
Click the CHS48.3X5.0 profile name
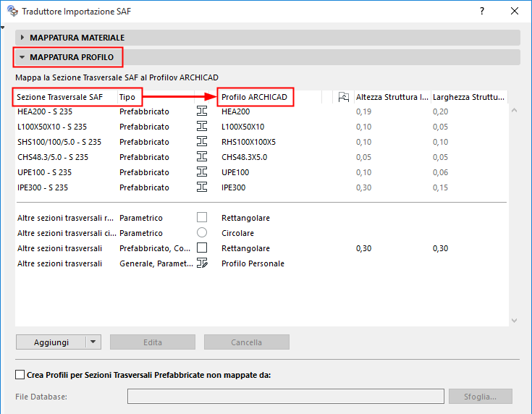[x=245, y=157]
